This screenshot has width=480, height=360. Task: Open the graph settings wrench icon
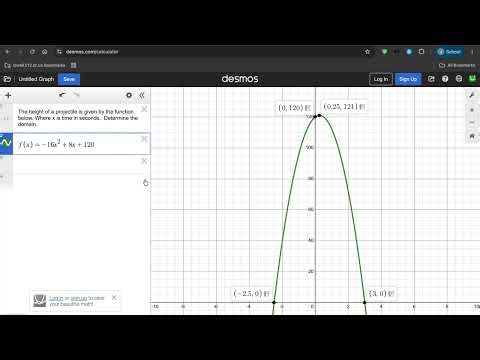(472, 95)
